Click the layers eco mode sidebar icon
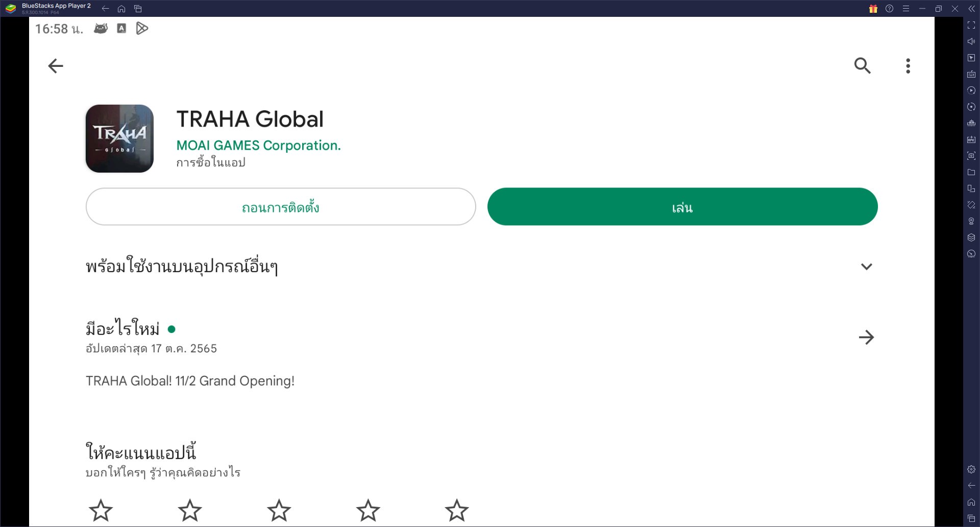 click(971, 237)
